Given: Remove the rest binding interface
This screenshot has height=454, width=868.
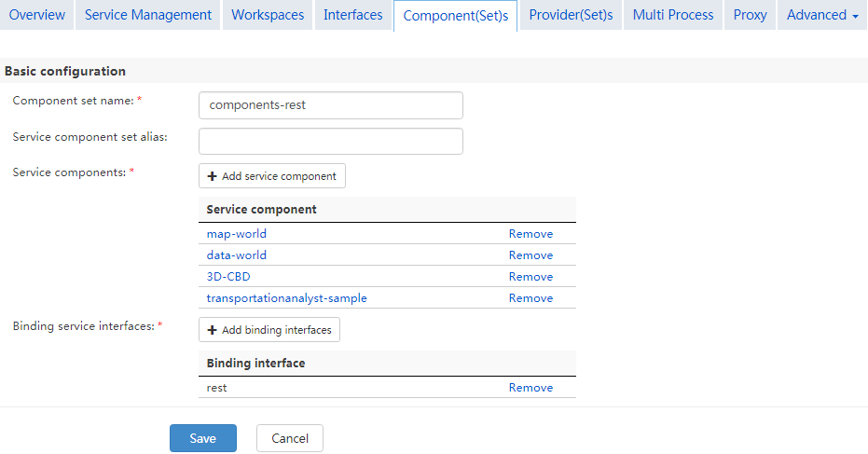Looking at the screenshot, I should (x=530, y=388).
